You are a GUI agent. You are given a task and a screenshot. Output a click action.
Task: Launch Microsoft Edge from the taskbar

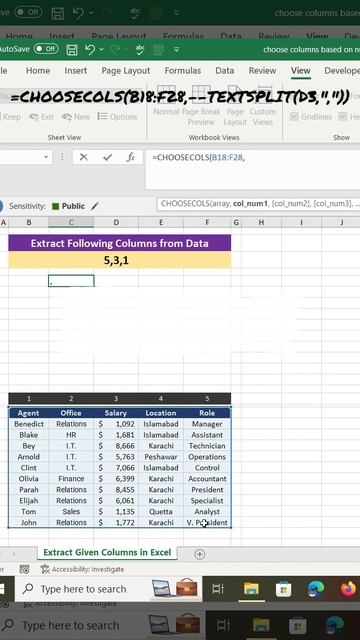[x=316, y=589]
